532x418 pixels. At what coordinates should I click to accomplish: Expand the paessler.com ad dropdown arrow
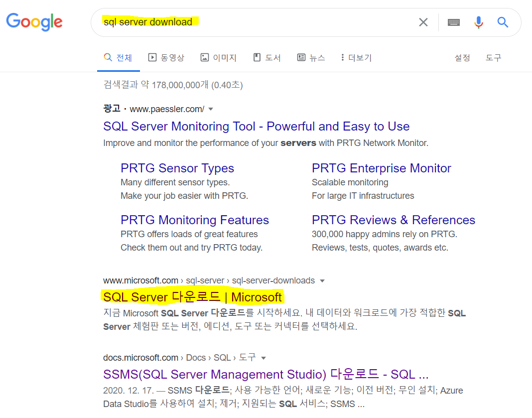[211, 109]
